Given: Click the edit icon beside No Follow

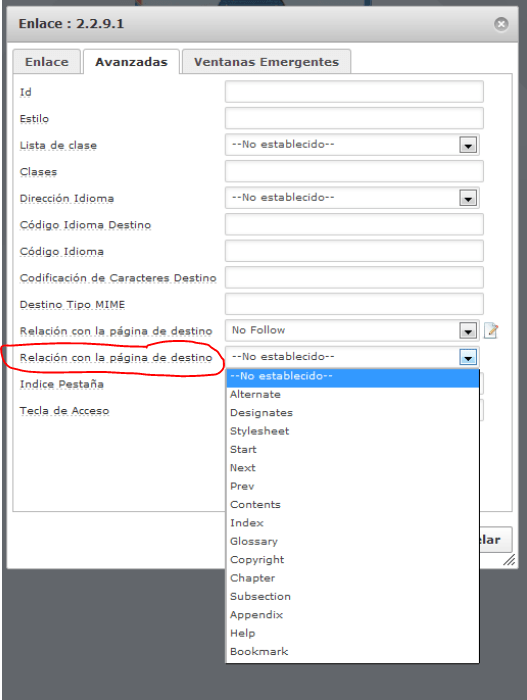Looking at the screenshot, I should (491, 331).
